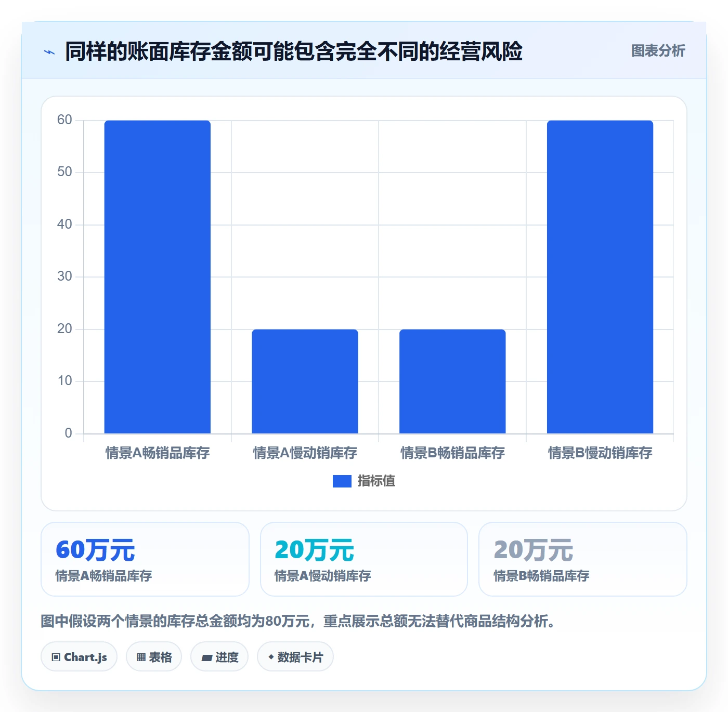Click the y-axis value 50

64,172
